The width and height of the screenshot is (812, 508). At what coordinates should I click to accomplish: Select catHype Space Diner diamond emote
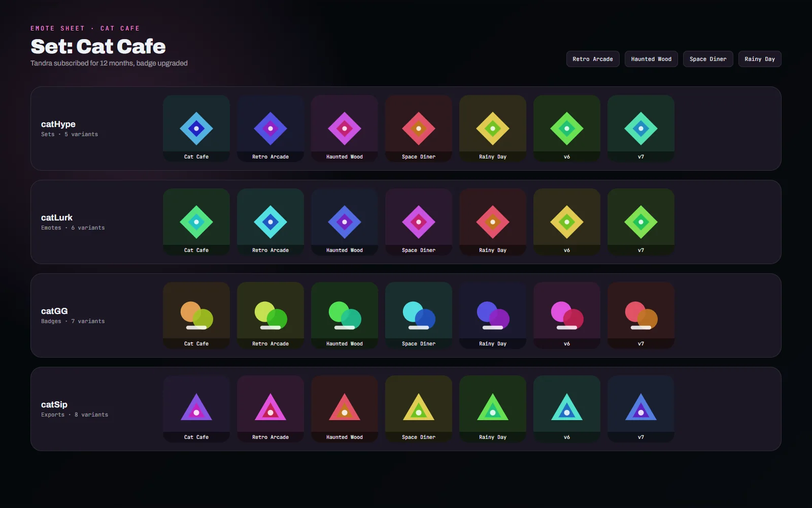coord(419,129)
